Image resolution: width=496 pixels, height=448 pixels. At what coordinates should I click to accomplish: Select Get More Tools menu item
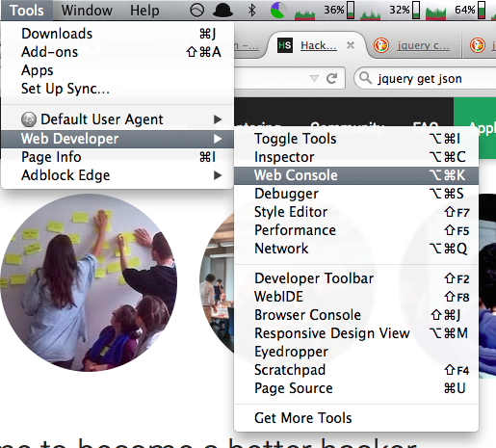(356, 418)
